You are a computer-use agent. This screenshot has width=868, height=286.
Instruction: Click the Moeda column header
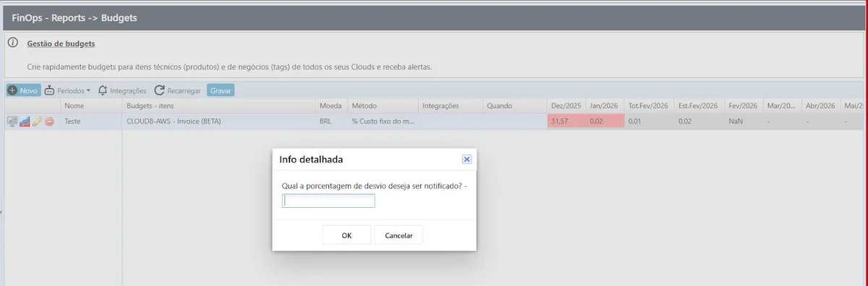(x=332, y=106)
